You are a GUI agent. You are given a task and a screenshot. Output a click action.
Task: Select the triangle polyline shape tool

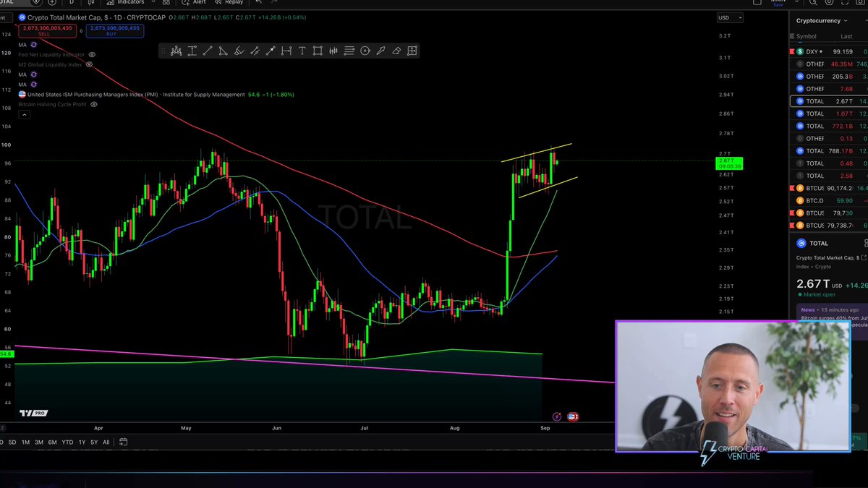223,51
